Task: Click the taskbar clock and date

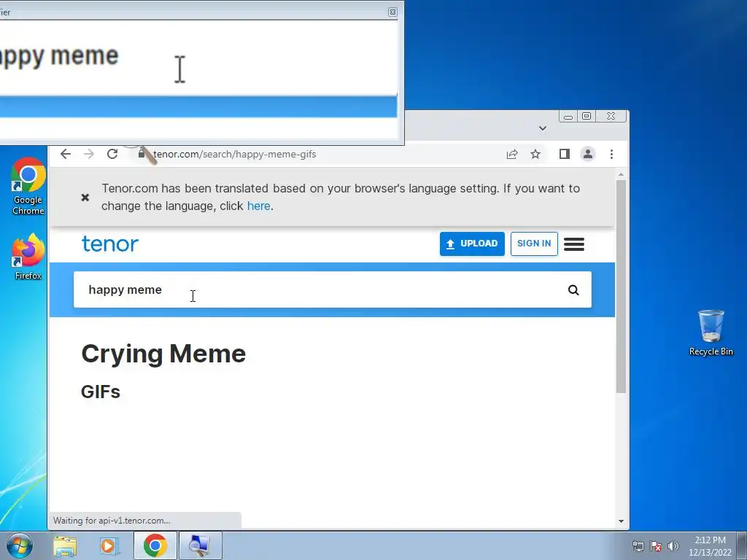Action: pyautogui.click(x=710, y=546)
